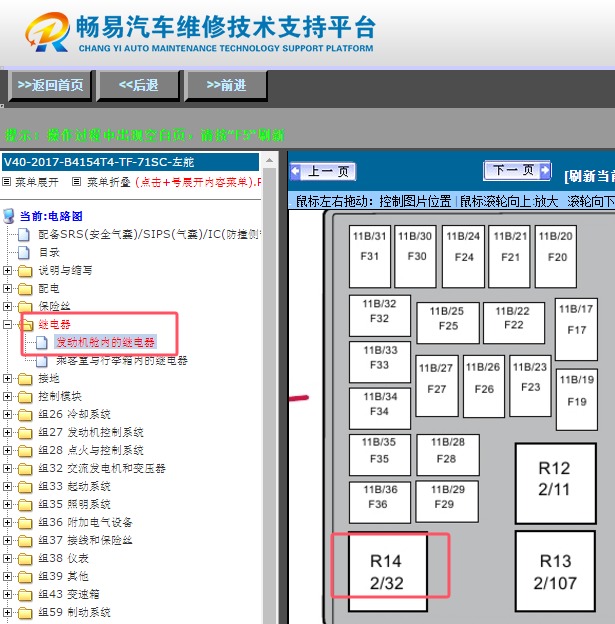Image resolution: width=615 pixels, height=624 pixels.
Task: Open the SRS/SIPS/IC airbag document
Action: click(x=148, y=234)
